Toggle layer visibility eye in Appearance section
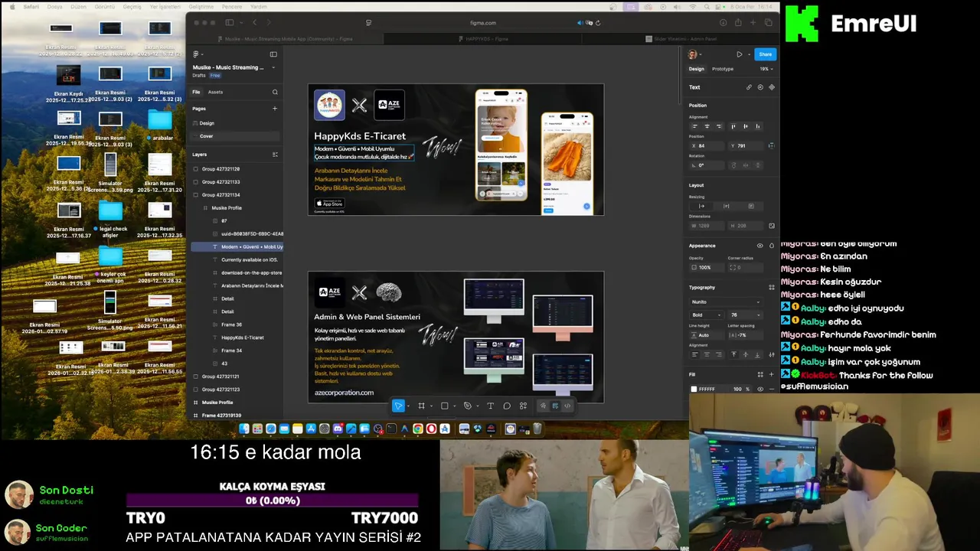 pyautogui.click(x=759, y=246)
